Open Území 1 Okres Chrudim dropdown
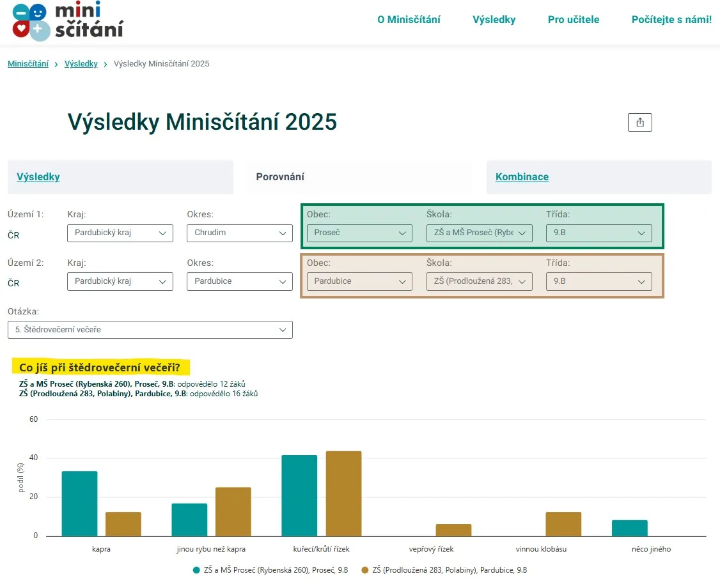The width and height of the screenshot is (720, 588). pyautogui.click(x=240, y=233)
